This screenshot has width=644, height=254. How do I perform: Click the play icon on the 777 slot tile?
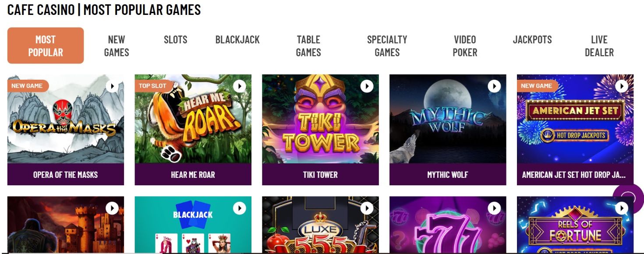[x=495, y=208]
